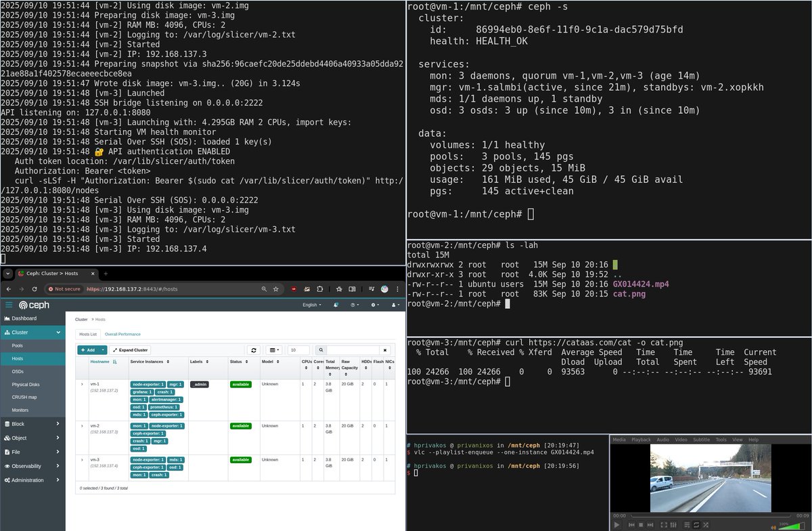This screenshot has width=812, height=531.
Task: Enable random playback in VLC
Action: tap(706, 524)
